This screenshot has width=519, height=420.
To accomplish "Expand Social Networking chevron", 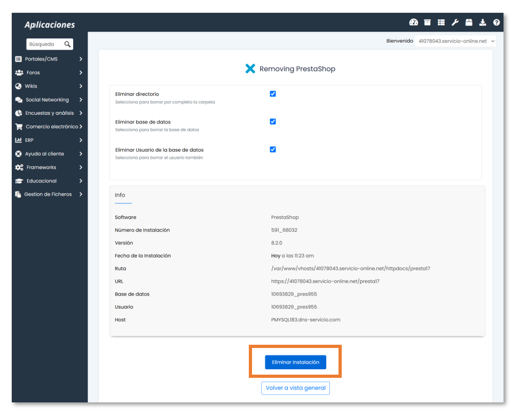I will 81,100.
